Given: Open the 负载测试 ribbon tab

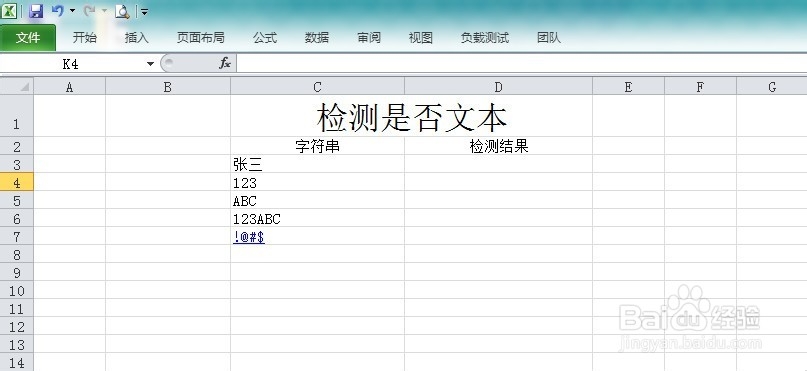Looking at the screenshot, I should pyautogui.click(x=485, y=38).
